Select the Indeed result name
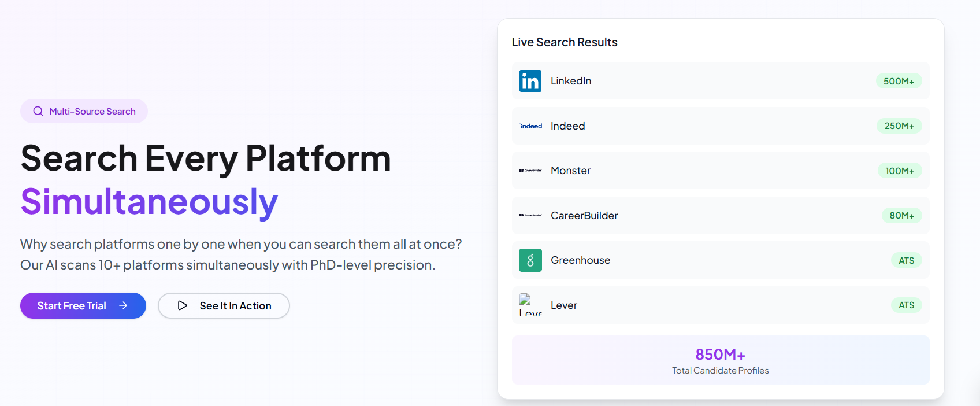Image resolution: width=980 pixels, height=406 pixels. [568, 126]
